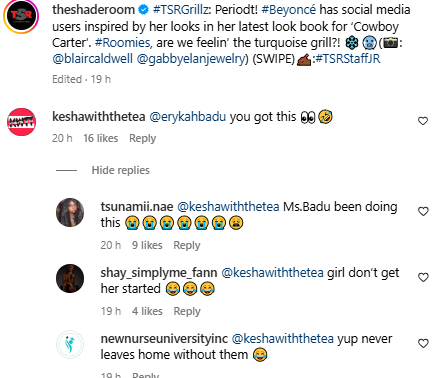This screenshot has width=441, height=378.
Task: Open the #TSRGrillz hashtag
Action: point(180,10)
